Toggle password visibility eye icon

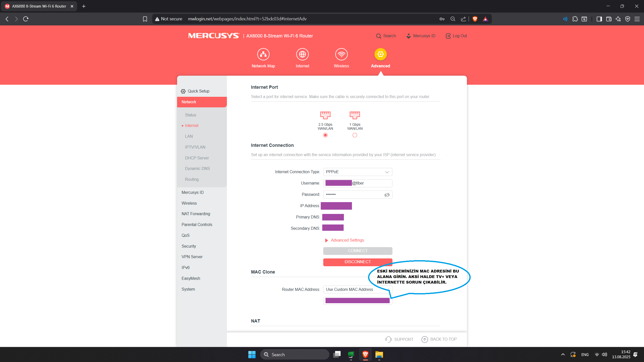click(x=387, y=195)
